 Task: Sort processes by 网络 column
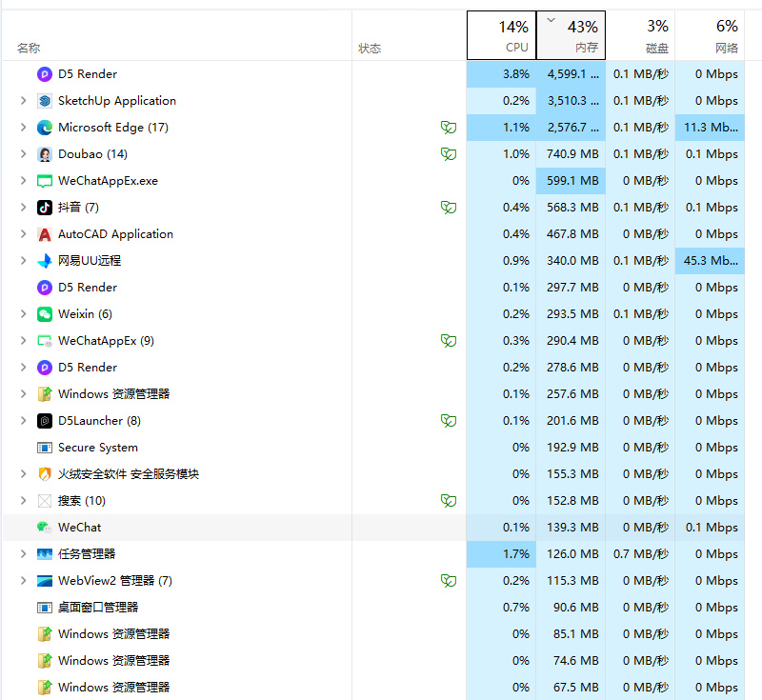[710, 35]
